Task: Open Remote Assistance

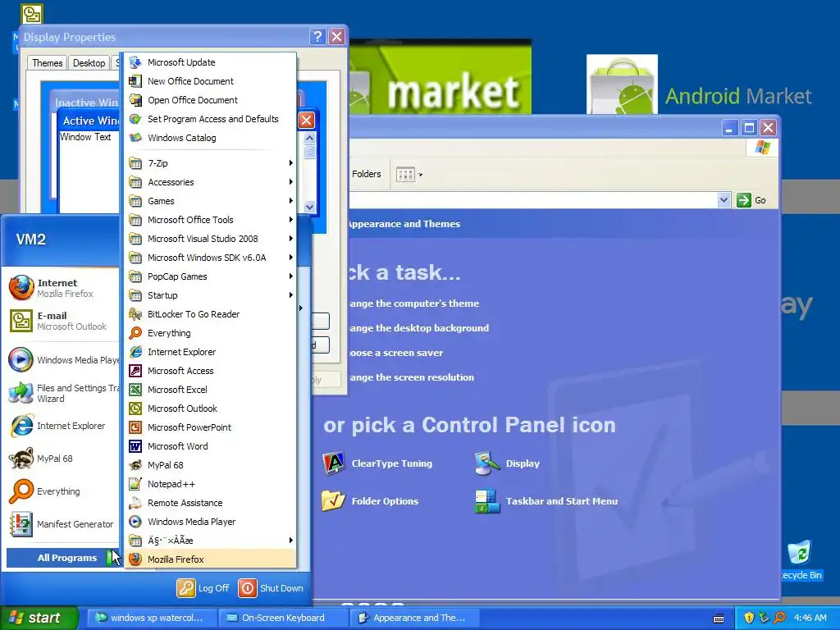Action: point(211,503)
